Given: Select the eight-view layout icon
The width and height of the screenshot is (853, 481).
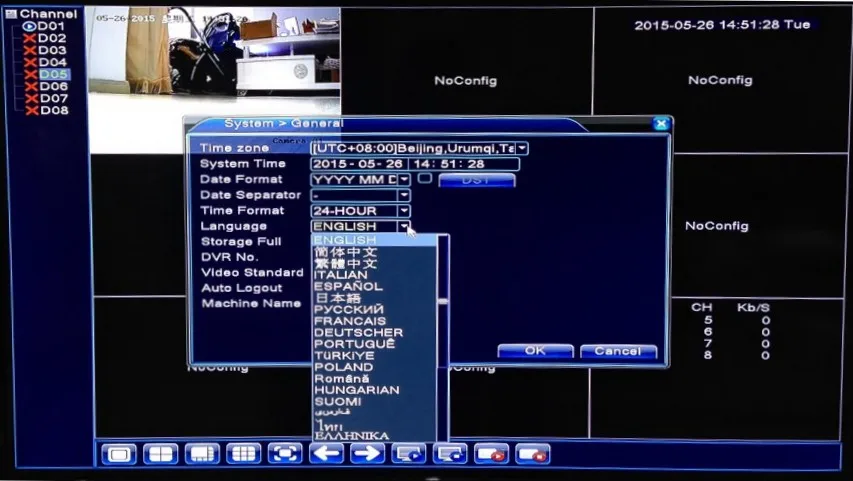Looking at the screenshot, I should tap(202, 454).
